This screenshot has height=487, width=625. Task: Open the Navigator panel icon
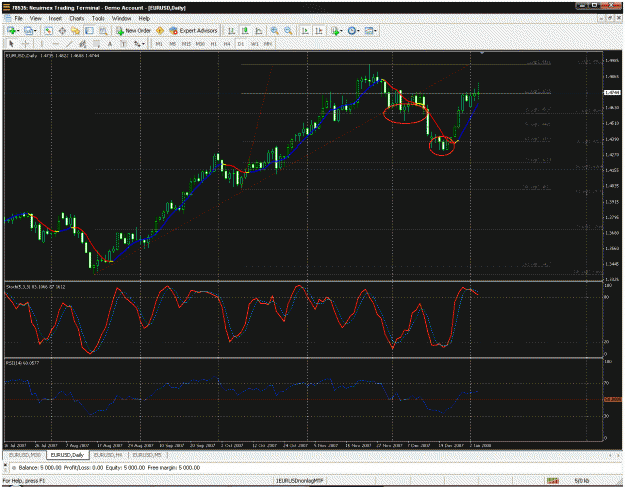point(75,31)
